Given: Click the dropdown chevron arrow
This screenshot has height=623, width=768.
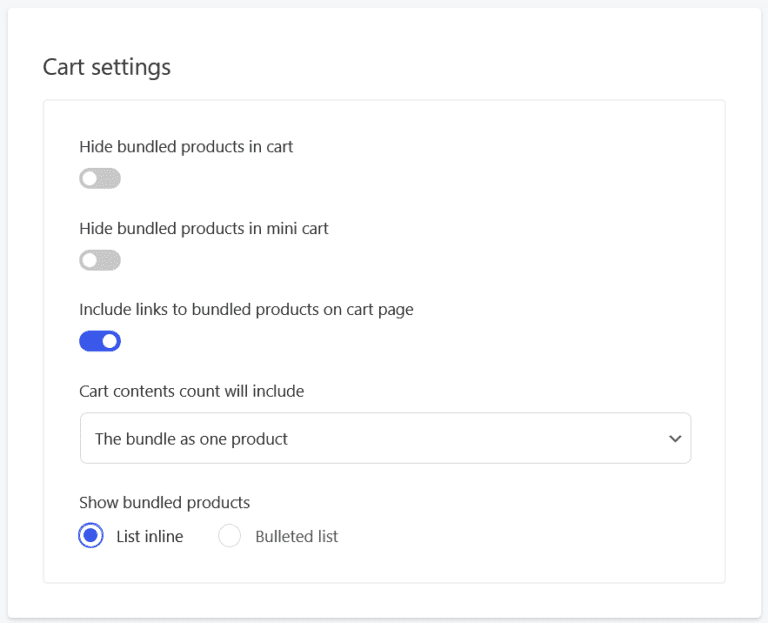Looking at the screenshot, I should pos(675,438).
